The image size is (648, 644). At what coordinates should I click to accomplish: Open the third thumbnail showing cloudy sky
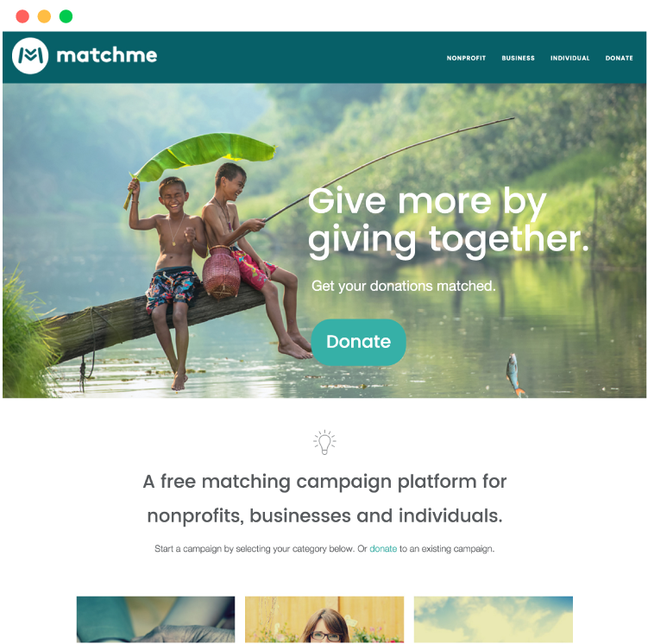click(494, 619)
